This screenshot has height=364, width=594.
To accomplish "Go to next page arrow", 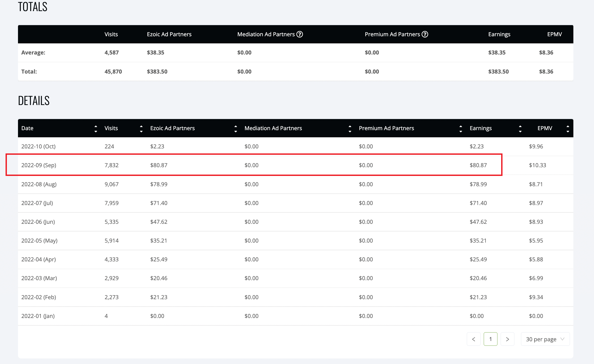I will pyautogui.click(x=508, y=339).
